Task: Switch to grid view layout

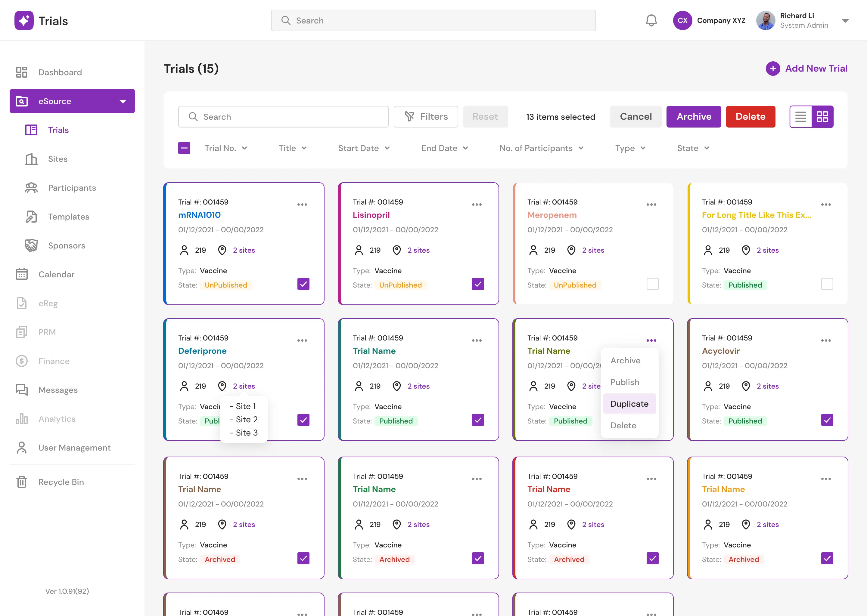Action: coord(822,116)
